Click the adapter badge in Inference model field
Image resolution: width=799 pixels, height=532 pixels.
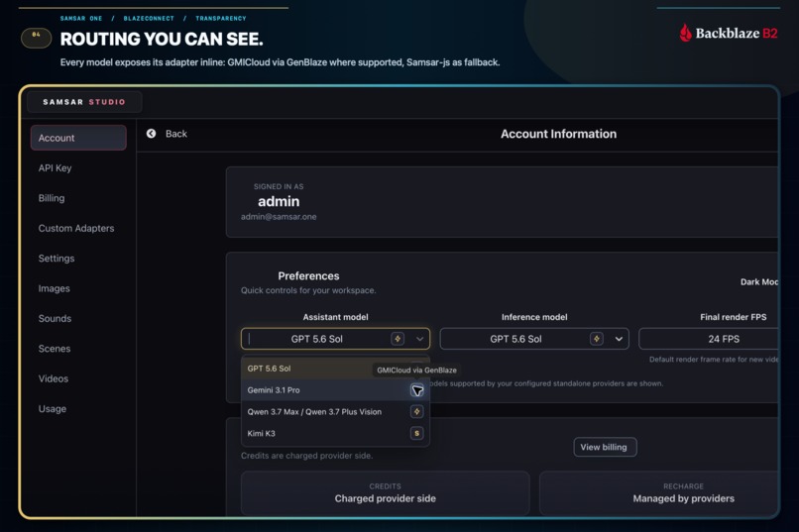pos(596,339)
